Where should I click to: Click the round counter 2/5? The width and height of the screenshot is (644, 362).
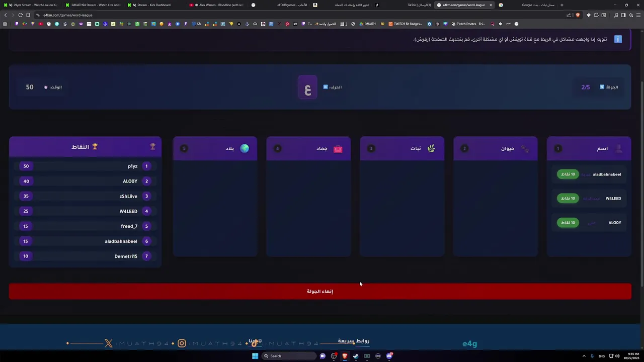[586, 87]
